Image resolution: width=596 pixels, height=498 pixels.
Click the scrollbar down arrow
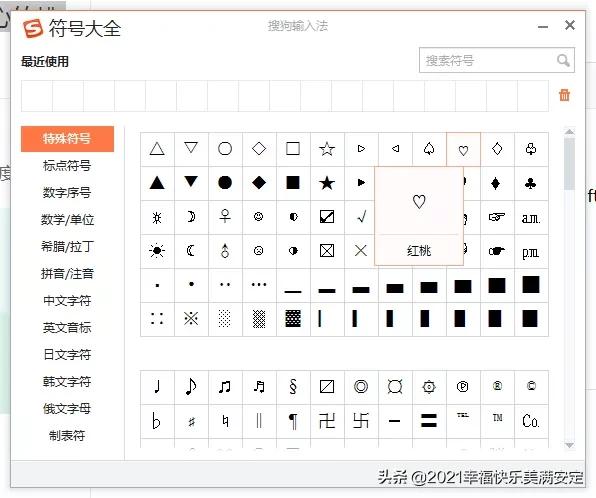click(569, 445)
